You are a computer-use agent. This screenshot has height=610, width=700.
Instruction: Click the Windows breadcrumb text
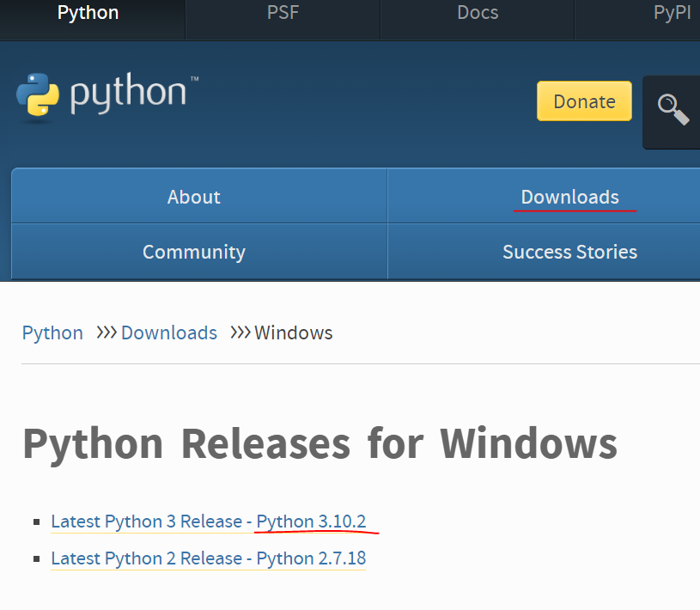[x=293, y=333]
